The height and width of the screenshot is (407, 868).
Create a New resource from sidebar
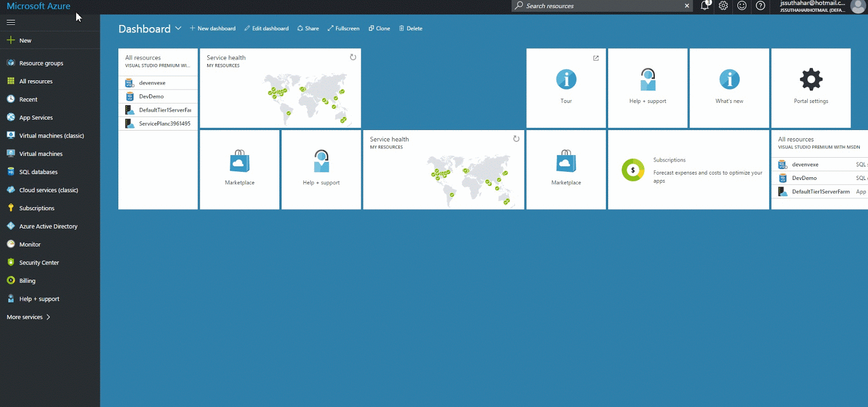[x=50, y=41]
